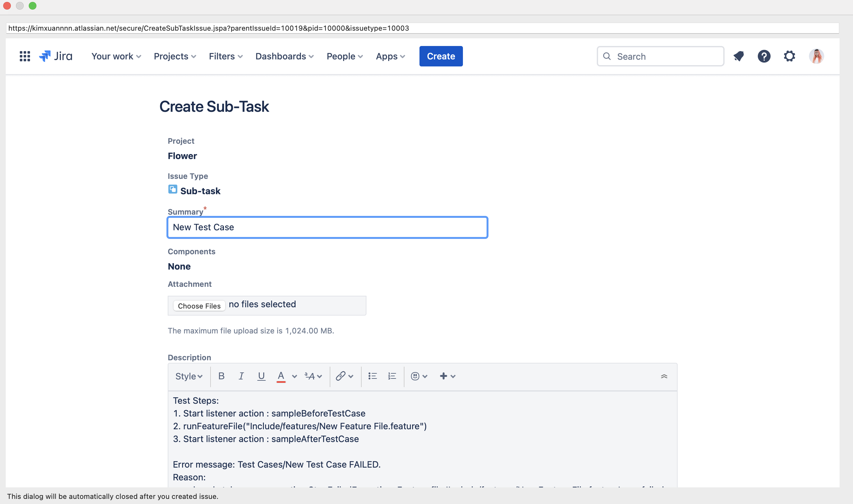Collapse the editor toolbar with double chevron
The image size is (853, 504).
pyautogui.click(x=664, y=376)
